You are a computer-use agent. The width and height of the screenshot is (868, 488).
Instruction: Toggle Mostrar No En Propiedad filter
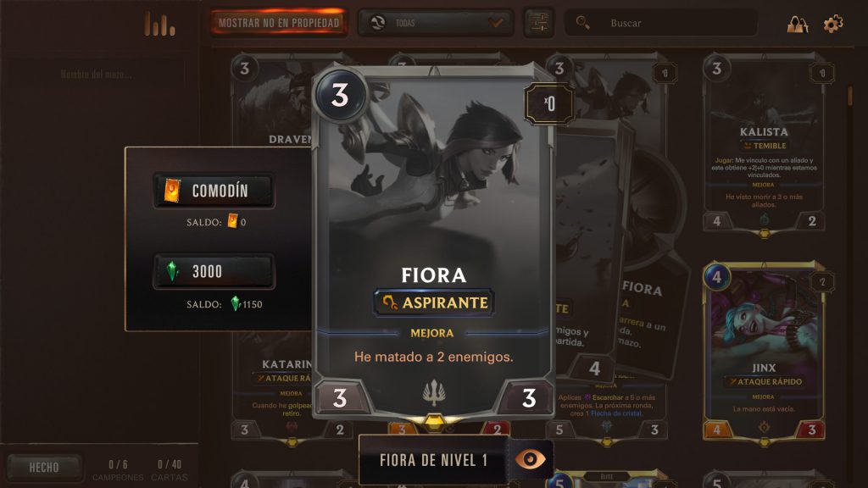tap(278, 23)
